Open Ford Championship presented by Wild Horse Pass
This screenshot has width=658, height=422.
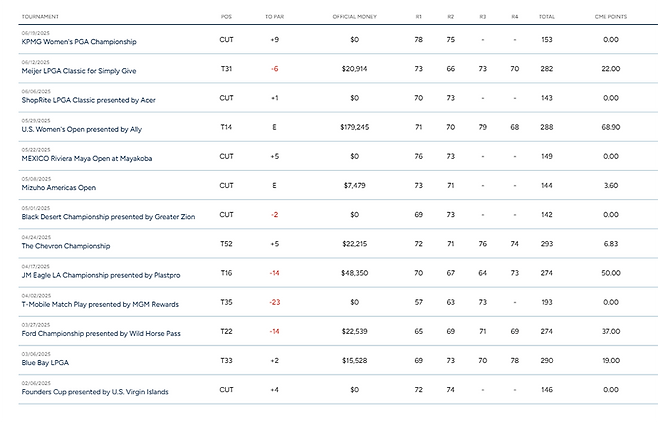(113, 333)
